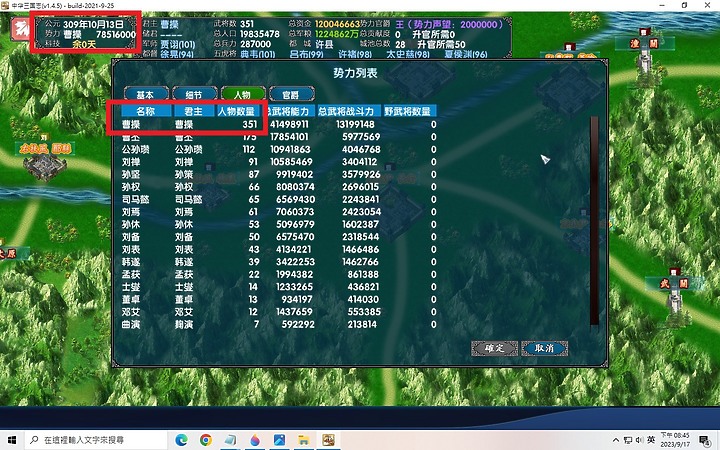This screenshot has width=720, height=450.
Task: Open the notification center icon
Action: [x=706, y=440]
